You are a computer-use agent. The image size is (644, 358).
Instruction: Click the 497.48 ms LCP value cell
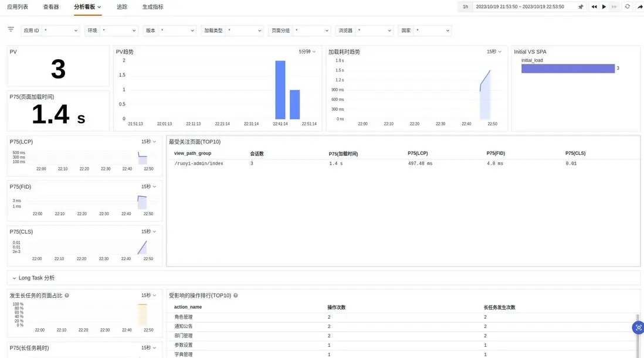pyautogui.click(x=420, y=163)
